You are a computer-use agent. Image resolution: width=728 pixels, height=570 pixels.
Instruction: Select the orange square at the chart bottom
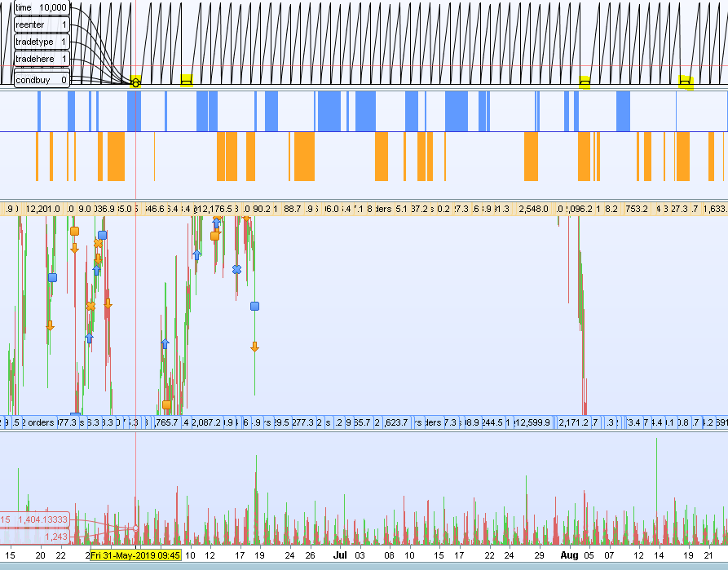tap(166, 404)
